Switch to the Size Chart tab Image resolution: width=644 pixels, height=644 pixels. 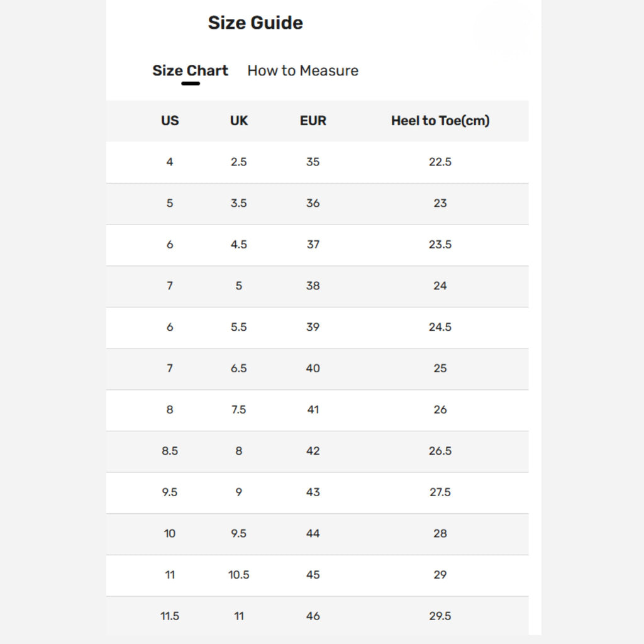190,70
